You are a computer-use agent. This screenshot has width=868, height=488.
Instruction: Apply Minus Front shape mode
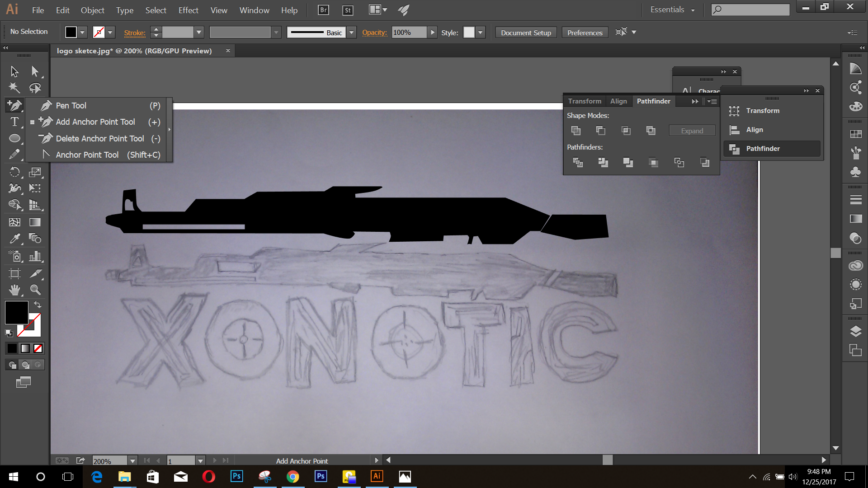[601, 131]
